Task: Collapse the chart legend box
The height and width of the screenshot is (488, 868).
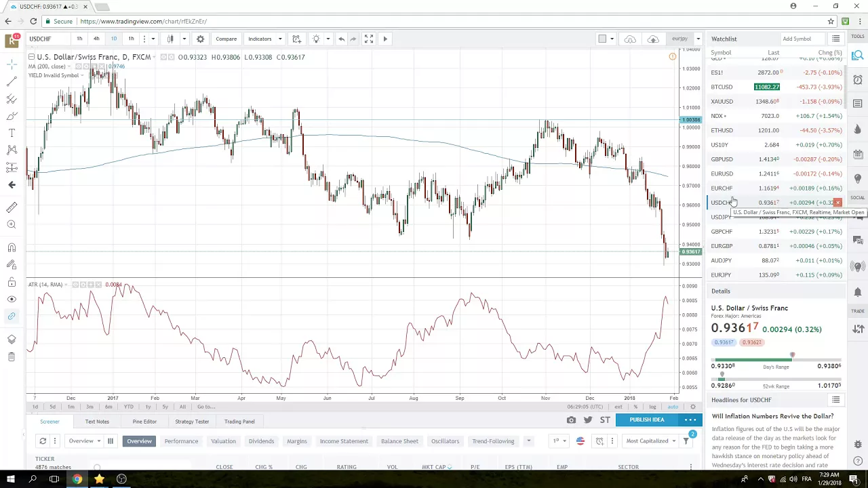Action: (32, 57)
